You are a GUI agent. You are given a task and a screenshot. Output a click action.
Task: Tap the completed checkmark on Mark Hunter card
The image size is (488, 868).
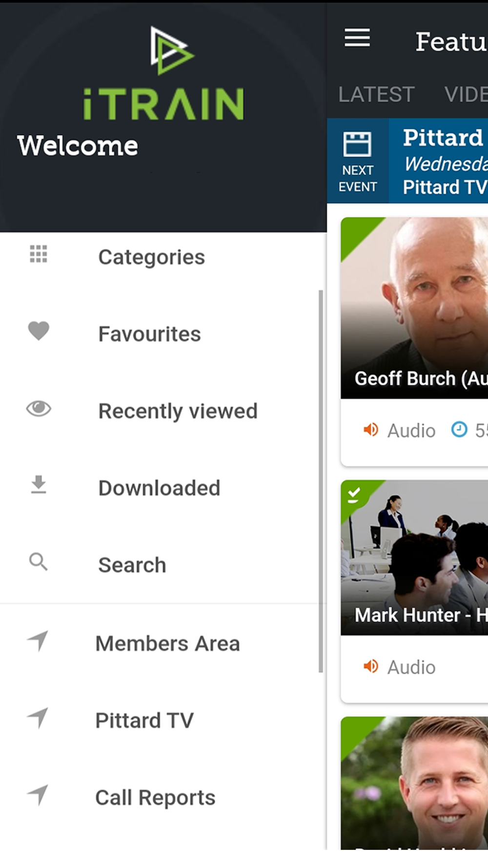[354, 495]
